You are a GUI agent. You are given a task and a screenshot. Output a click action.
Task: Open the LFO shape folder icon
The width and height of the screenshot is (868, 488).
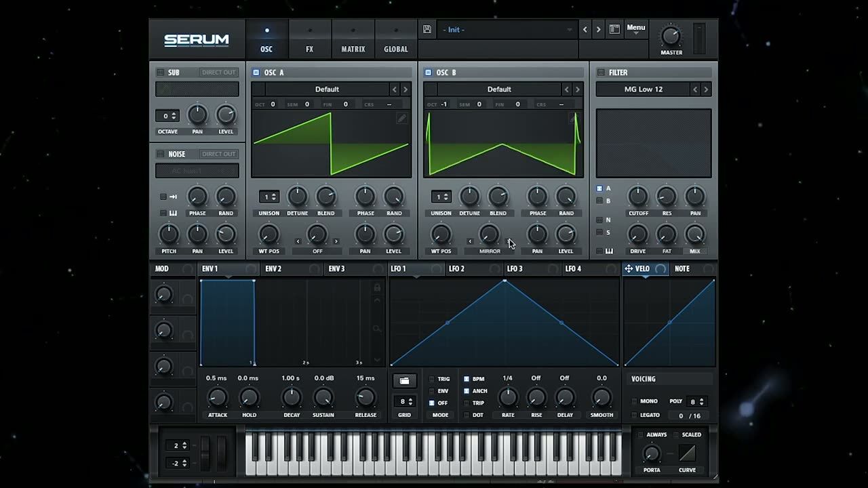404,381
